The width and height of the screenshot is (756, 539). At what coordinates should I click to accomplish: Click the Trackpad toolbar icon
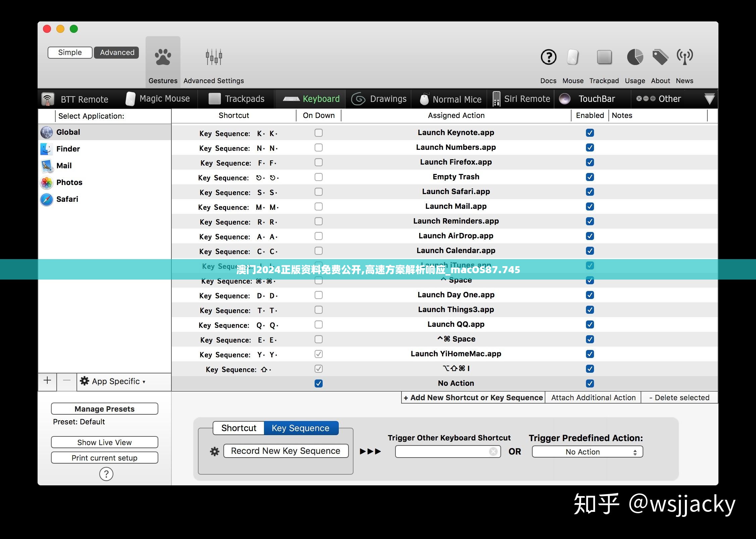click(x=604, y=57)
